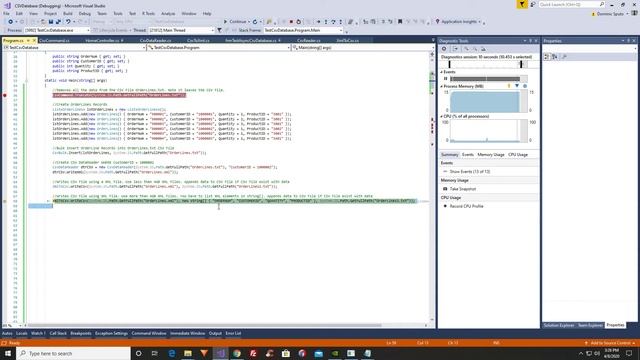Viewport: 640px width, 360px height.
Task: Click the Step Out icon
Action: pyautogui.click(x=340, y=22)
